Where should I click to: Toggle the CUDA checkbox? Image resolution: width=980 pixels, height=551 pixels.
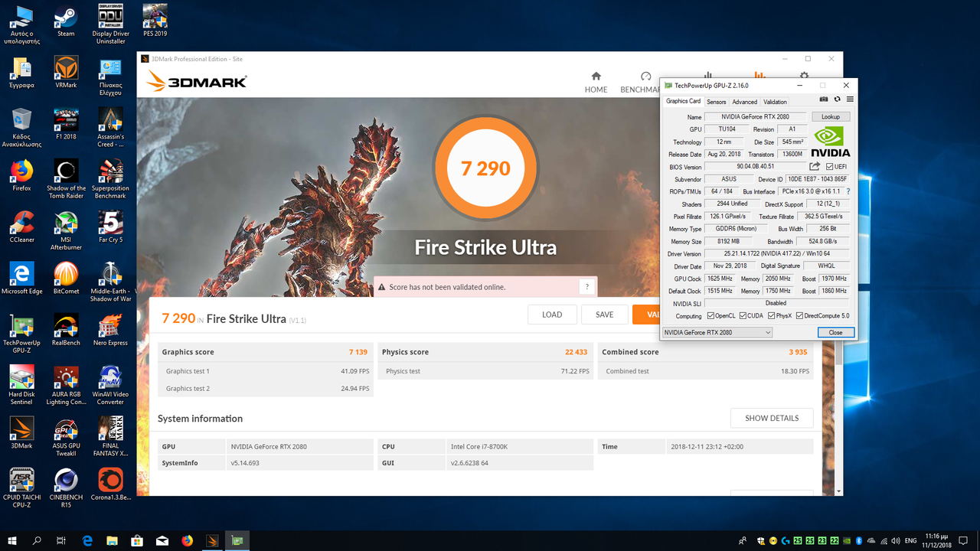743,315
